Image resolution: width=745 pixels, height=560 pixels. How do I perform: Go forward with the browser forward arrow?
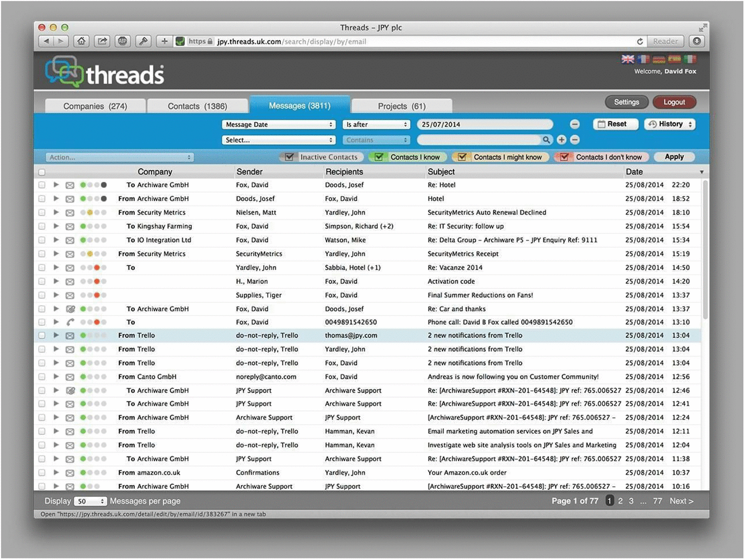[x=61, y=41]
